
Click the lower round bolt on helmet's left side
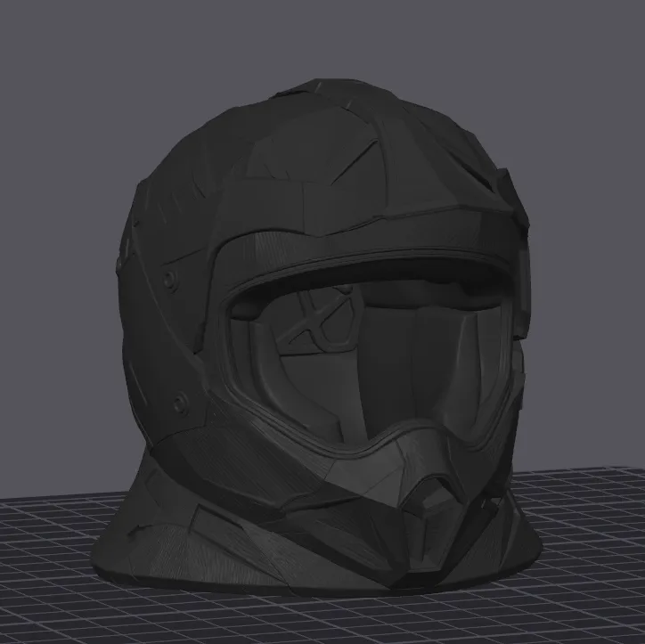(x=181, y=401)
